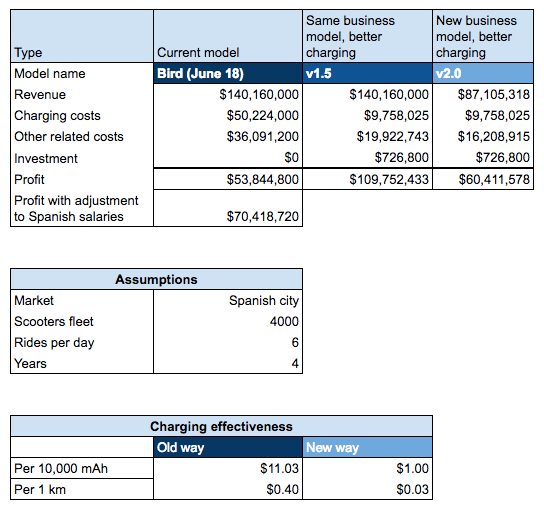This screenshot has height=511, width=544.
Task: Click the 'Current model' header cell
Action: click(228, 36)
